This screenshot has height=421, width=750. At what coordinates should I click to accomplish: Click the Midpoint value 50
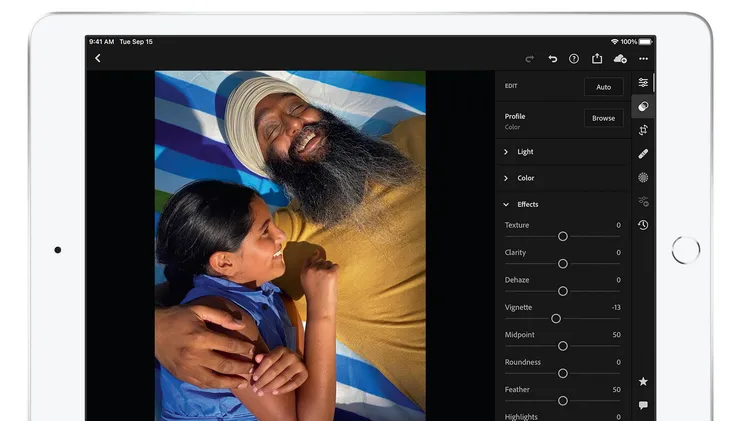(617, 335)
